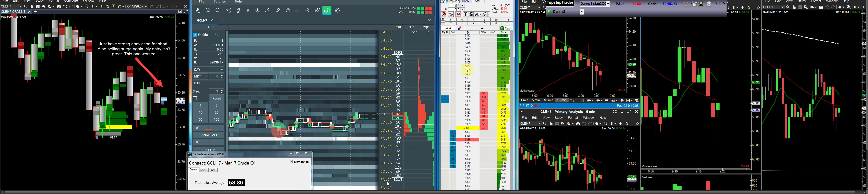Viewport: 868px width, 194px height.
Task: Increase font size in the OFA chart toolbar
Action: 152,6
